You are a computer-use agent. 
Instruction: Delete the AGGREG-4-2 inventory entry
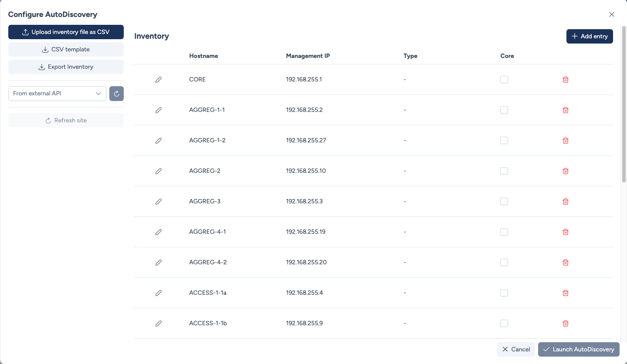[566, 263]
